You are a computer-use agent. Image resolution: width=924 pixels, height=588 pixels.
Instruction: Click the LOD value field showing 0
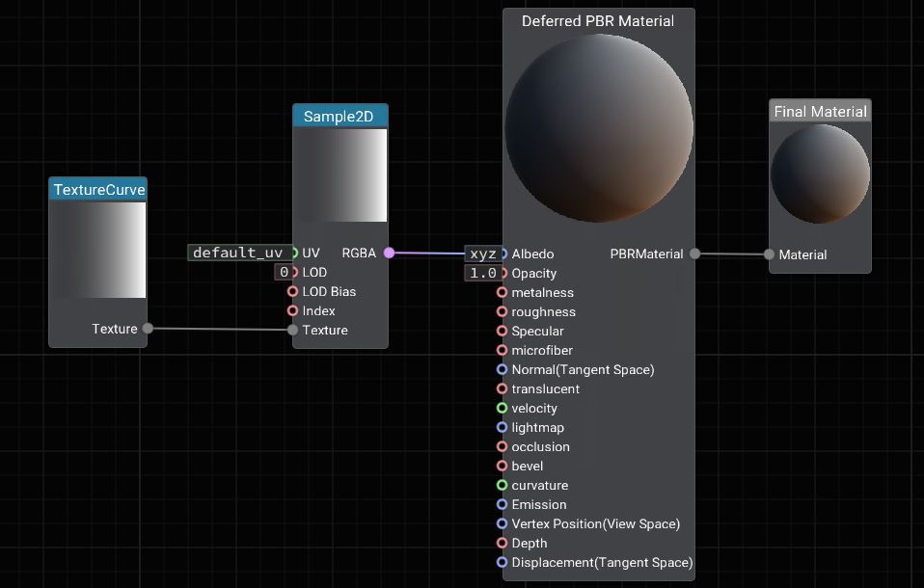point(284,272)
